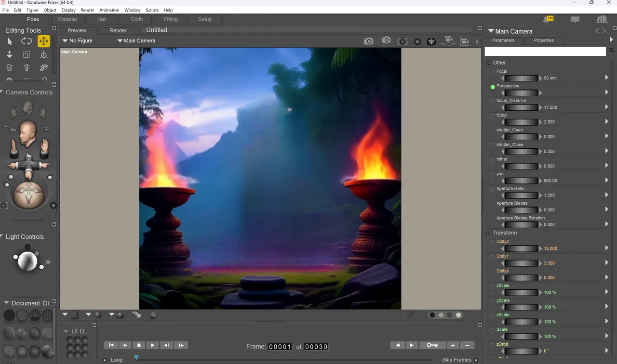Click the Focal parameter dial slider
This screenshot has height=364, width=617.
tap(521, 78)
